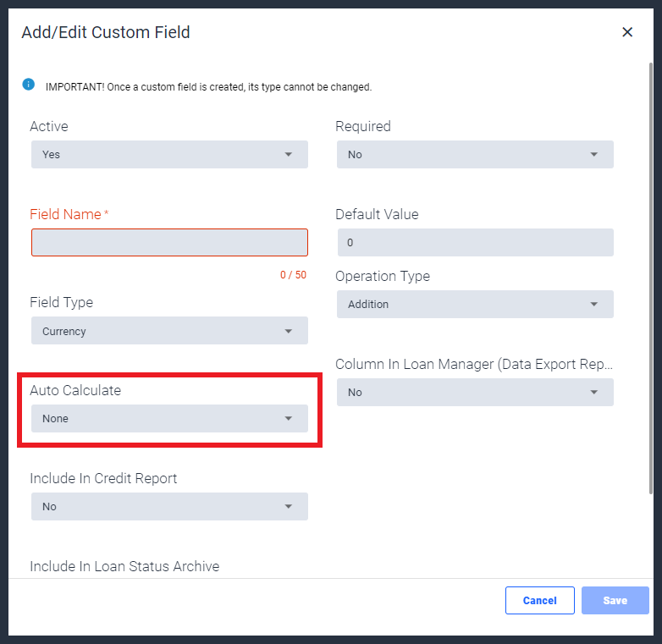Click into the Field Name text box
The height and width of the screenshot is (644, 662).
[169, 243]
